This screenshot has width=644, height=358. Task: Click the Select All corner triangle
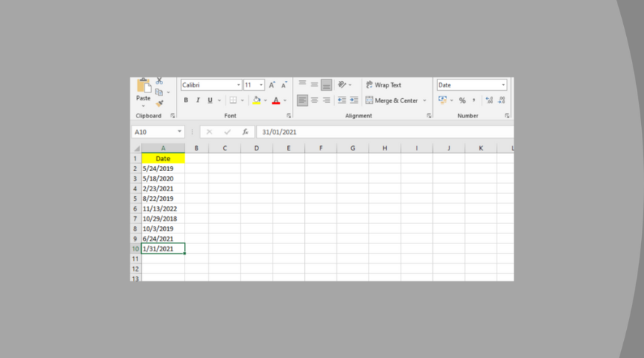click(x=137, y=148)
